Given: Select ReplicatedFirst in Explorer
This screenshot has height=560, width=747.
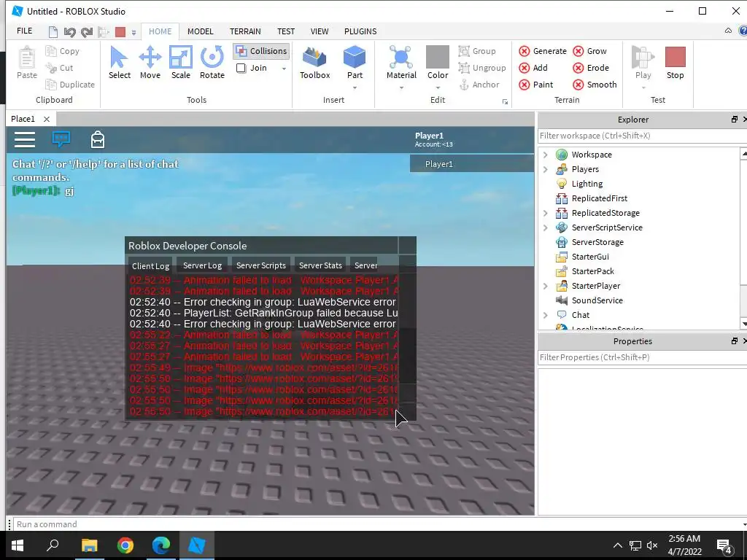Looking at the screenshot, I should 600,198.
